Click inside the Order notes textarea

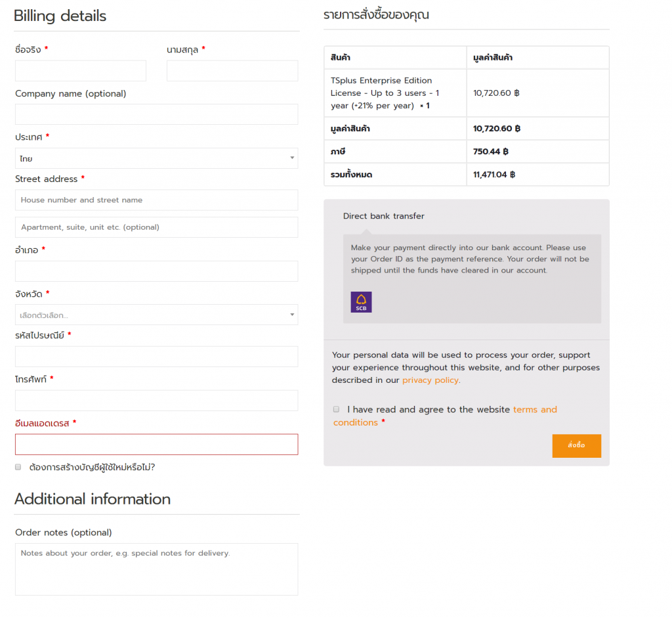tap(156, 569)
